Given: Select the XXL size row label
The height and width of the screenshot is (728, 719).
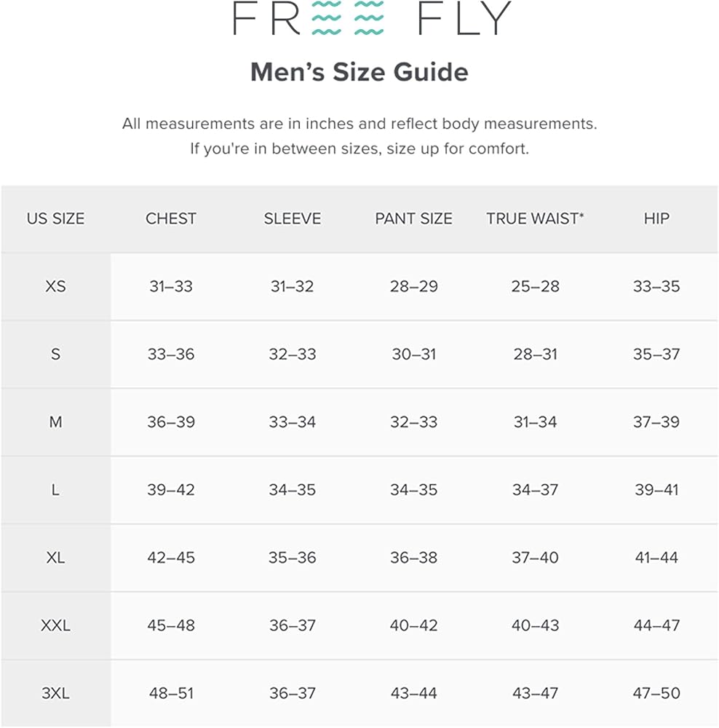Looking at the screenshot, I should [55, 625].
